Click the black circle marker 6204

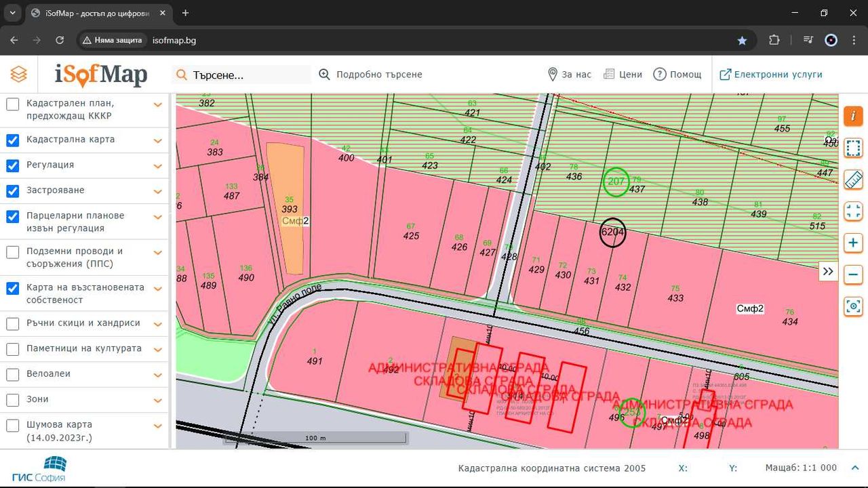click(x=612, y=232)
